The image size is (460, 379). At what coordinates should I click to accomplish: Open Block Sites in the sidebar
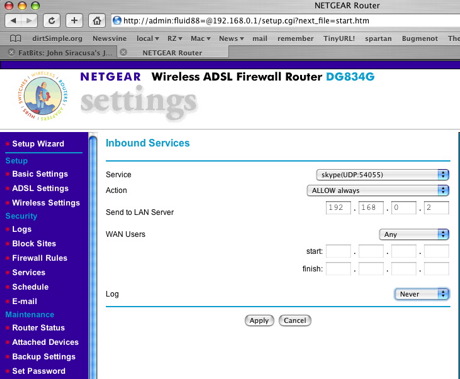(x=34, y=243)
